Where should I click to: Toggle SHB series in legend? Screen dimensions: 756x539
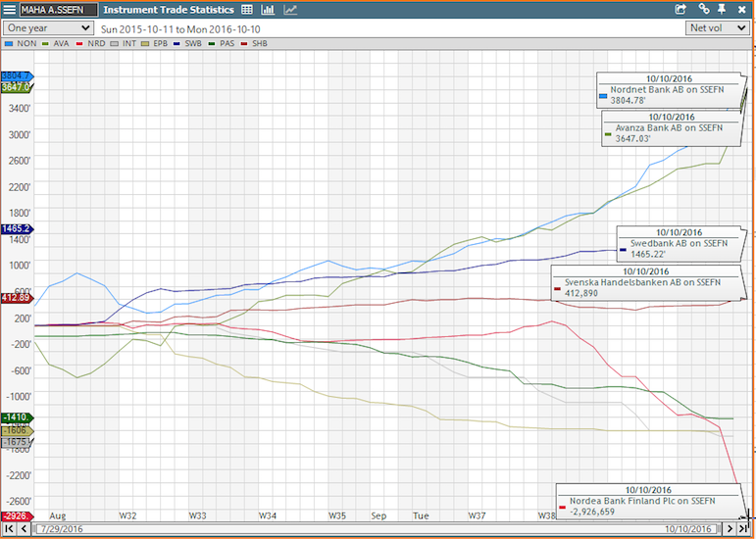click(256, 43)
